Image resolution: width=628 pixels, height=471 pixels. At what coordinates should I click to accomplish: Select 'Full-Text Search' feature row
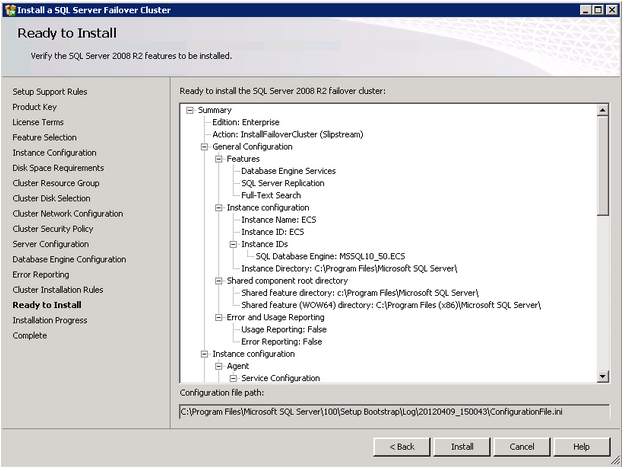pyautogui.click(x=271, y=195)
